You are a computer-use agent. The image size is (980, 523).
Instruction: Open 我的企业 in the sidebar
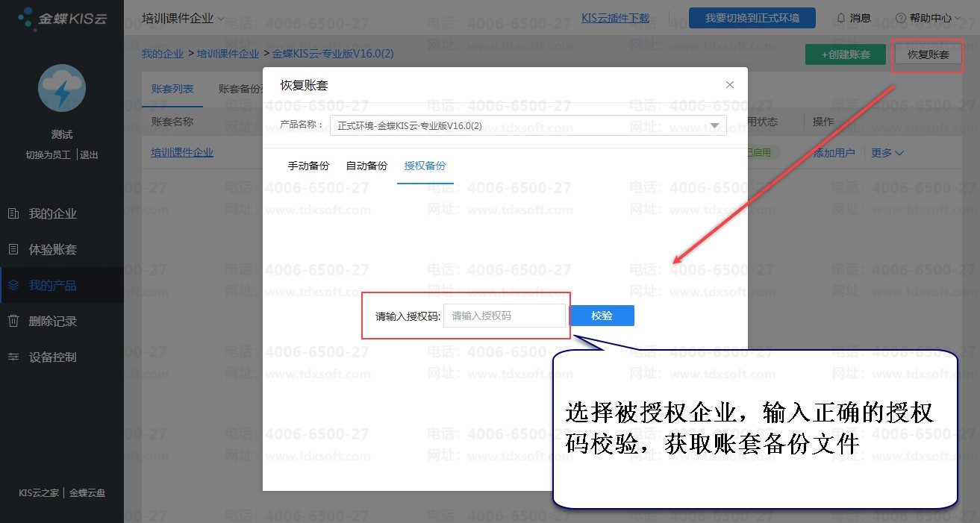point(52,214)
